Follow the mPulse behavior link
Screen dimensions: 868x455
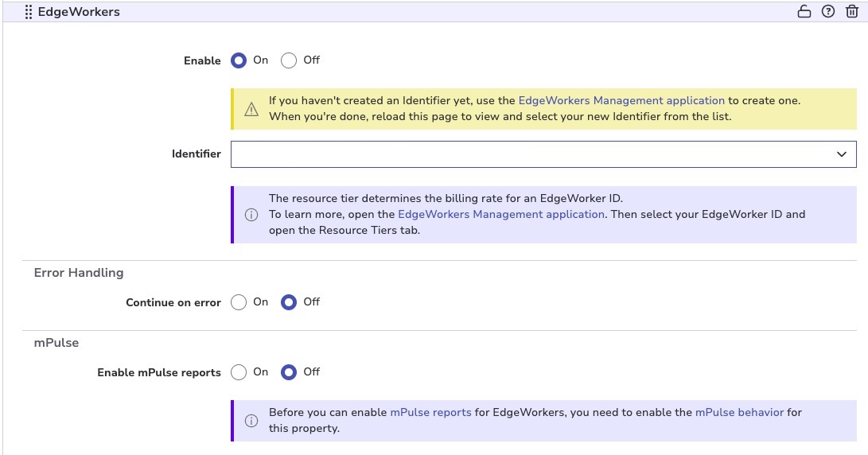739,413
